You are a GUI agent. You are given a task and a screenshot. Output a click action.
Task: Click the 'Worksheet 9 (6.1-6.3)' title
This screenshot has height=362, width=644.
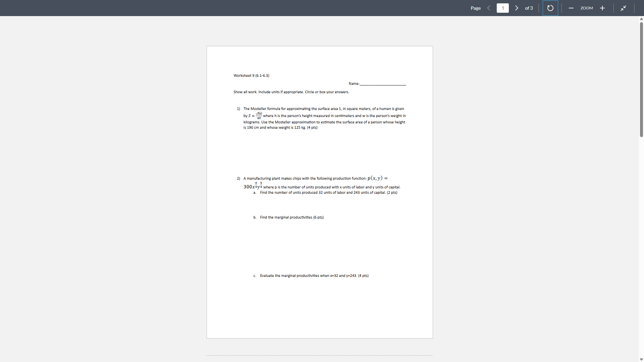tap(251, 75)
